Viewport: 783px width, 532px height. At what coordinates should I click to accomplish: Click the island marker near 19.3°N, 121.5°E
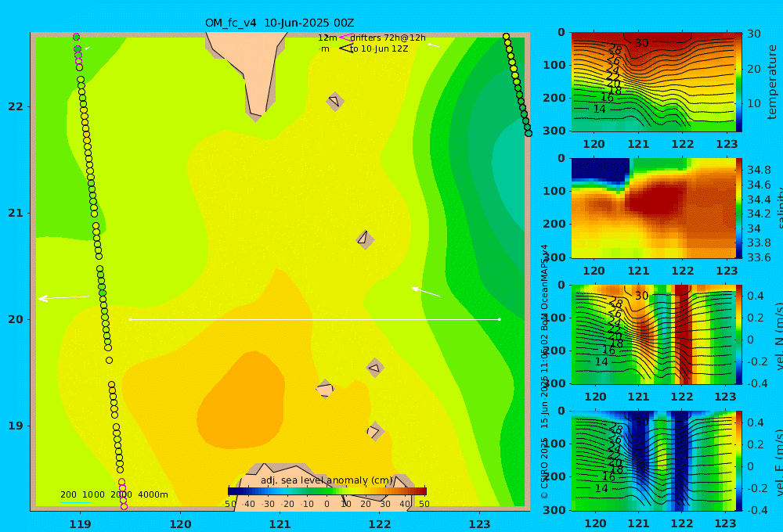325,389
